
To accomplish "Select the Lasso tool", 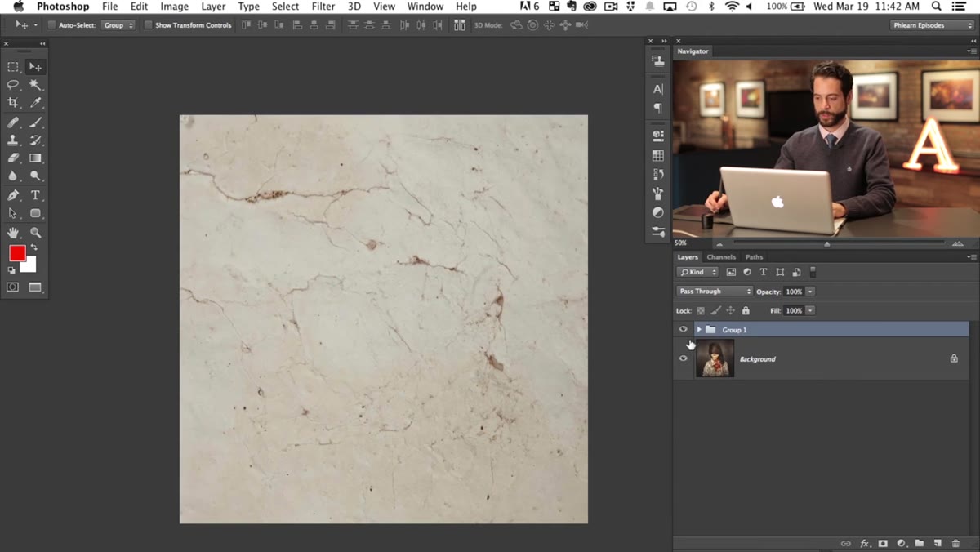I will pos(13,85).
